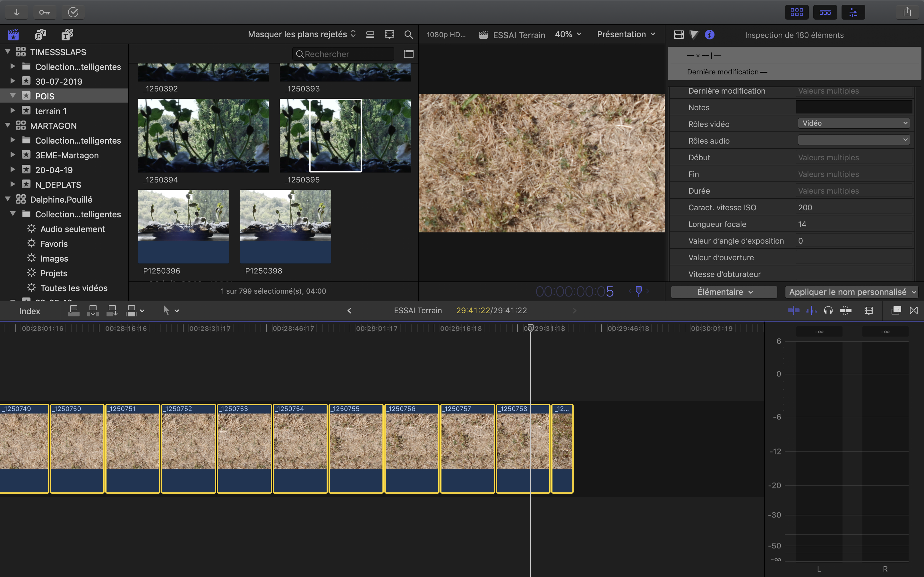Open the Rôles vidéo dropdown
The image size is (924, 577).
(854, 123)
